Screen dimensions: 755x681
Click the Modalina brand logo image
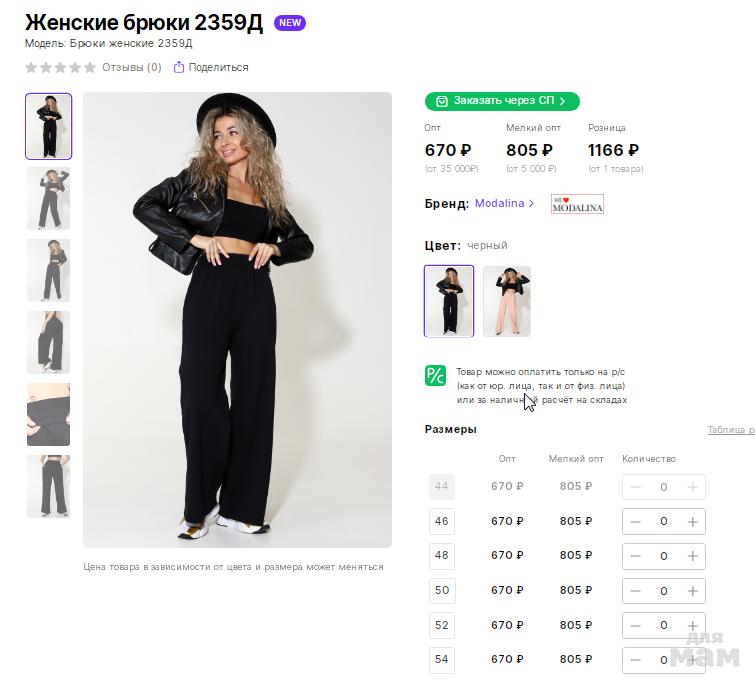pos(577,204)
